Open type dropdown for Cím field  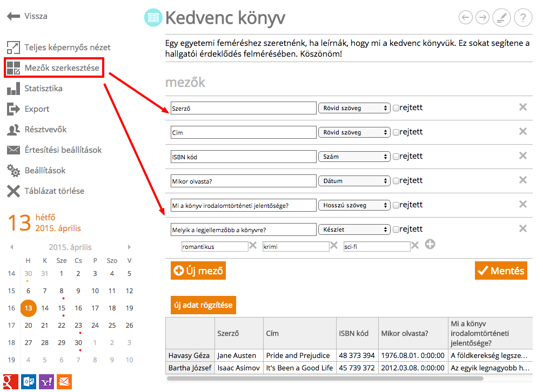click(354, 132)
